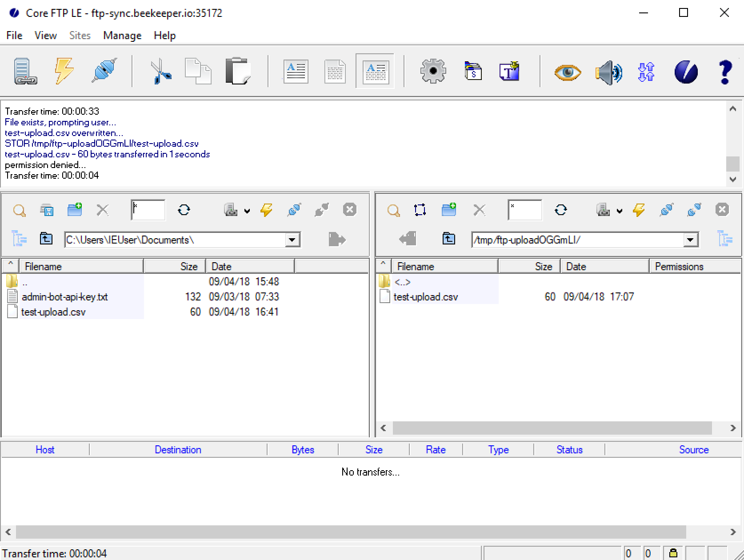The image size is (744, 560).
Task: Click the log panel scrollbar thumb
Action: [733, 164]
